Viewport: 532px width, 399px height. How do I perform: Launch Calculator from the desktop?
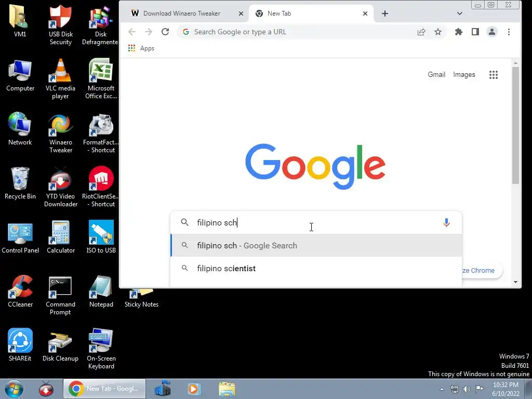(60, 237)
